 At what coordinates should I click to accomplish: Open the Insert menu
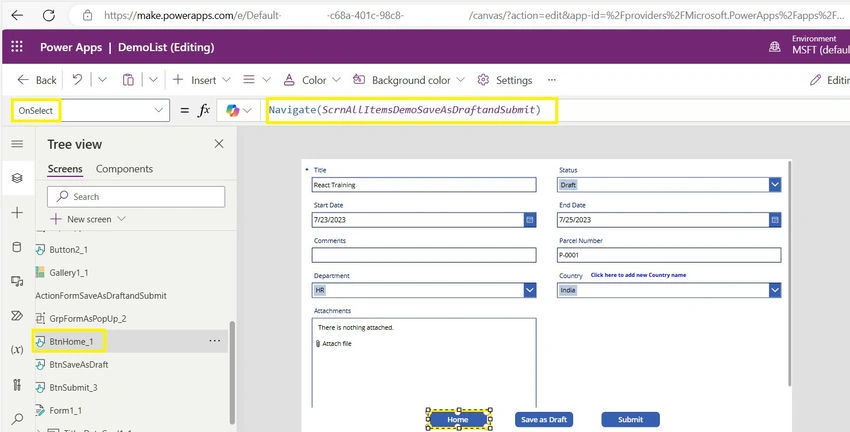(202, 80)
